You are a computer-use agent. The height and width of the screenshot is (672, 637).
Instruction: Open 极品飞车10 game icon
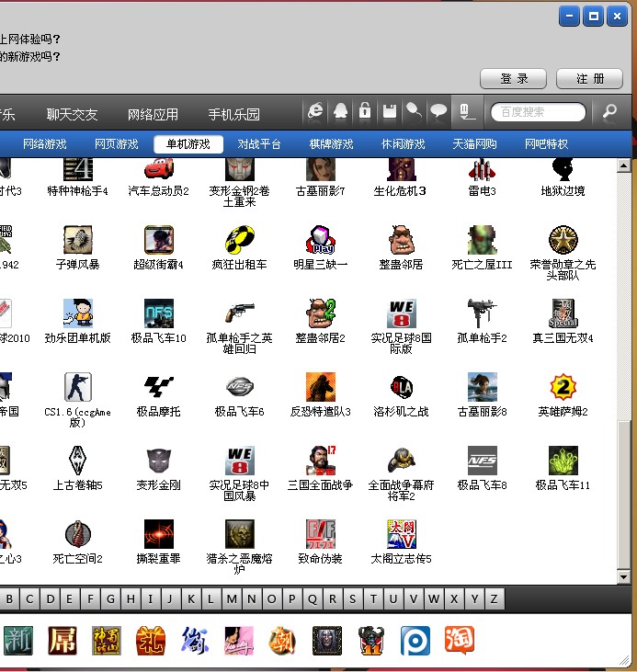pos(159,313)
